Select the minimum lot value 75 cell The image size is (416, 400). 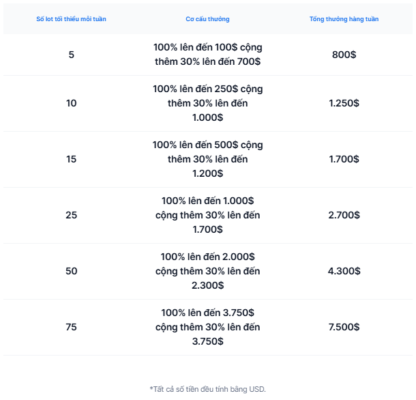point(71,327)
